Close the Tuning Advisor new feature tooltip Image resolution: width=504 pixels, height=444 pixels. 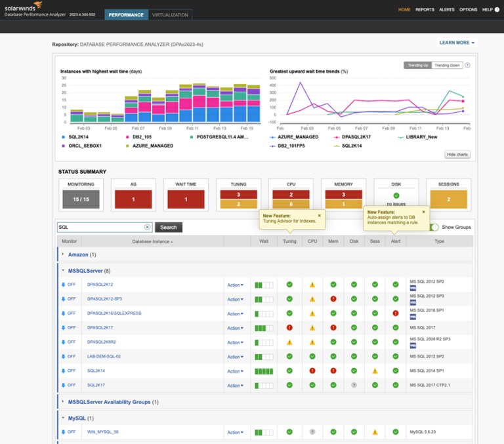pos(320,216)
